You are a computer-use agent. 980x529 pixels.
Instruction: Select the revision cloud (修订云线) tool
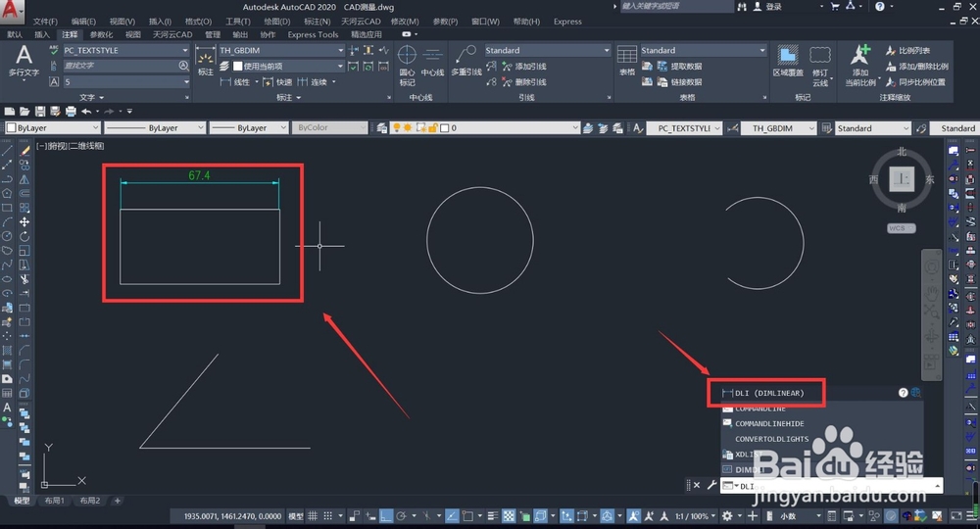click(x=820, y=65)
